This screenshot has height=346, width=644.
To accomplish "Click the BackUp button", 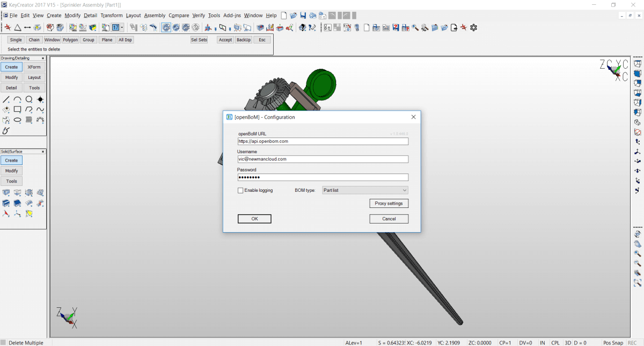I will (x=244, y=40).
